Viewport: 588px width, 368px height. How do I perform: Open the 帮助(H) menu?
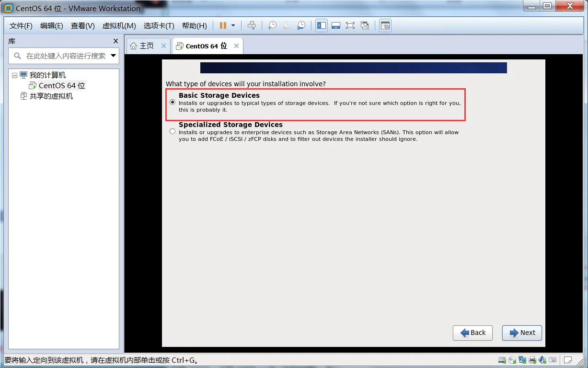click(x=195, y=26)
